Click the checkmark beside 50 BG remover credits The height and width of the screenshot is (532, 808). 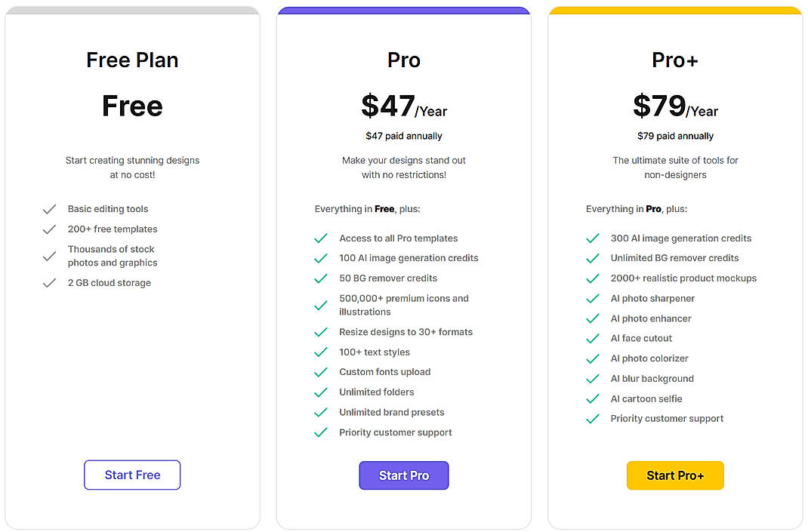[x=321, y=278]
